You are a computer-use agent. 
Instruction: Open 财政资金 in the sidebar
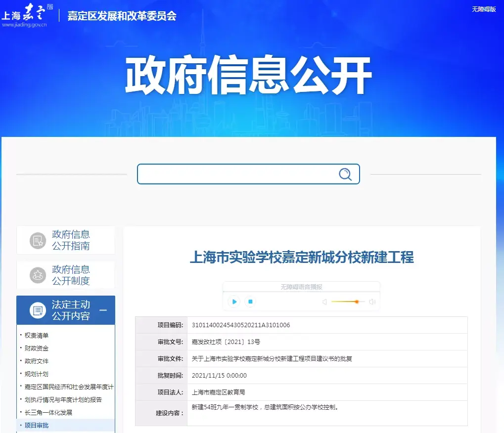point(36,348)
